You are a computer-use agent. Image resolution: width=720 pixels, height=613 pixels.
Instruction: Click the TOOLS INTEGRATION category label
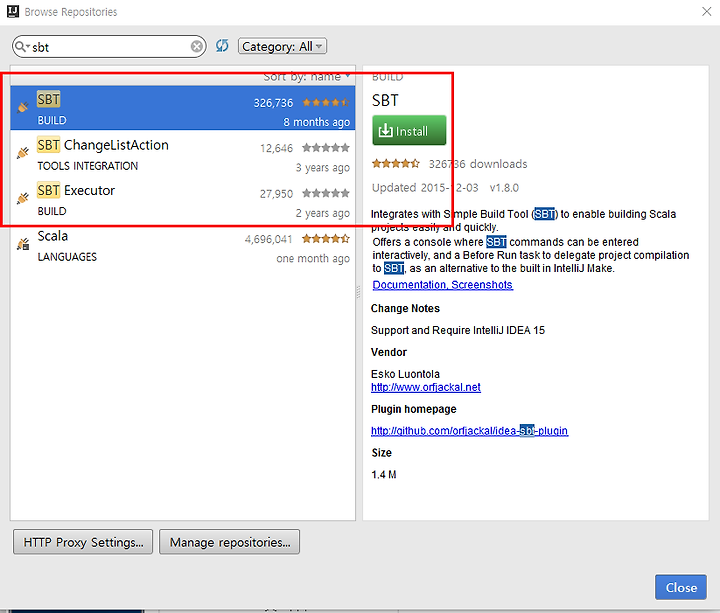tap(88, 166)
